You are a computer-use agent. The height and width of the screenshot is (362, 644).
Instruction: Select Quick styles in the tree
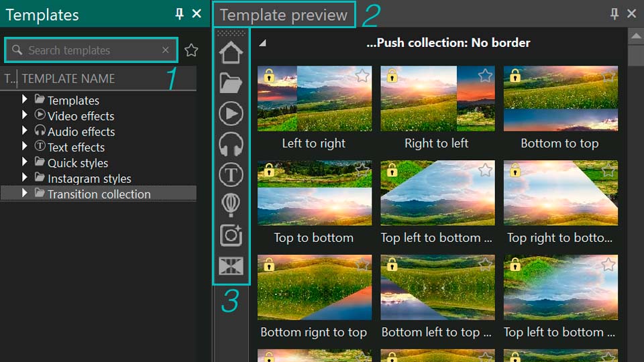[x=78, y=163]
